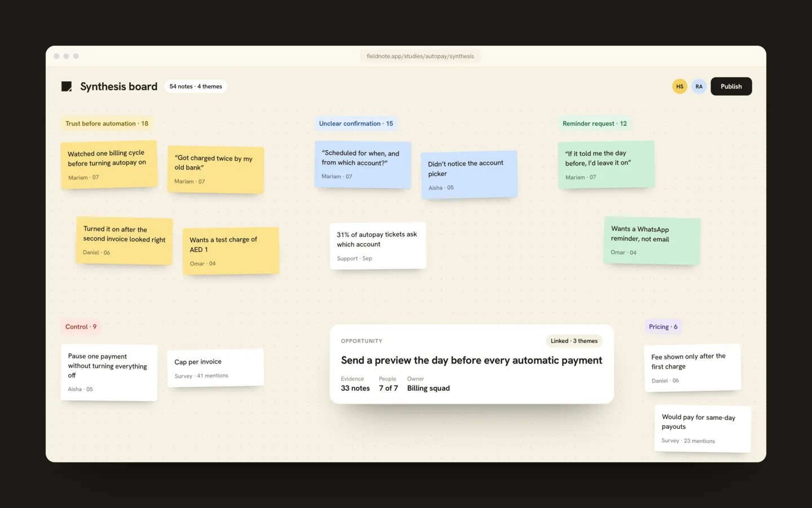Open note 'Watched one billing cycle before turning autopay on'
The height and width of the screenshot is (508, 812).
(109, 164)
